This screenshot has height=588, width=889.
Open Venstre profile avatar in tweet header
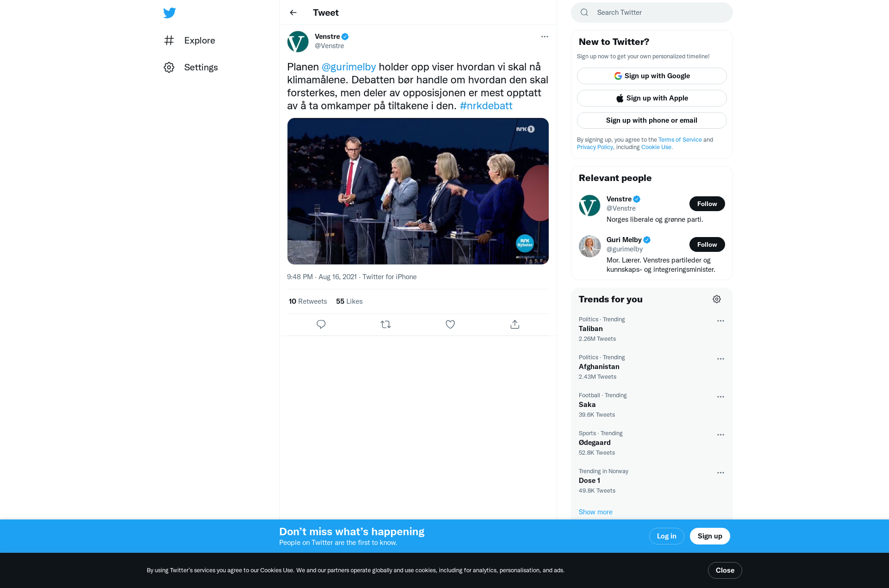[298, 41]
